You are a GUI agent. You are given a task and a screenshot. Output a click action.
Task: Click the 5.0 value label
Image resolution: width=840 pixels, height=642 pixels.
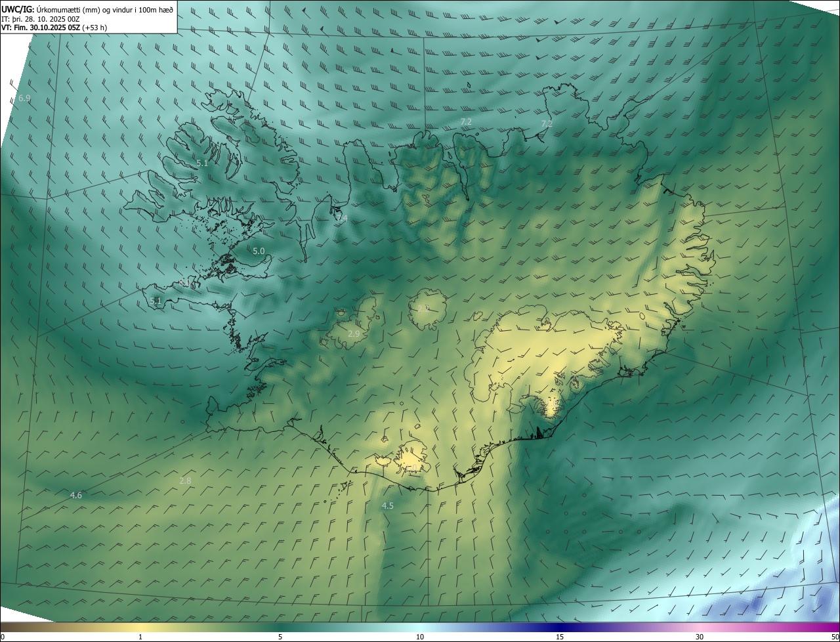[259, 251]
